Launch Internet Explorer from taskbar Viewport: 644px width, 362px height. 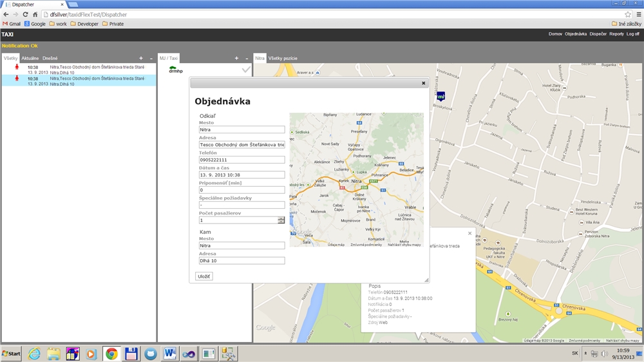[x=34, y=354]
